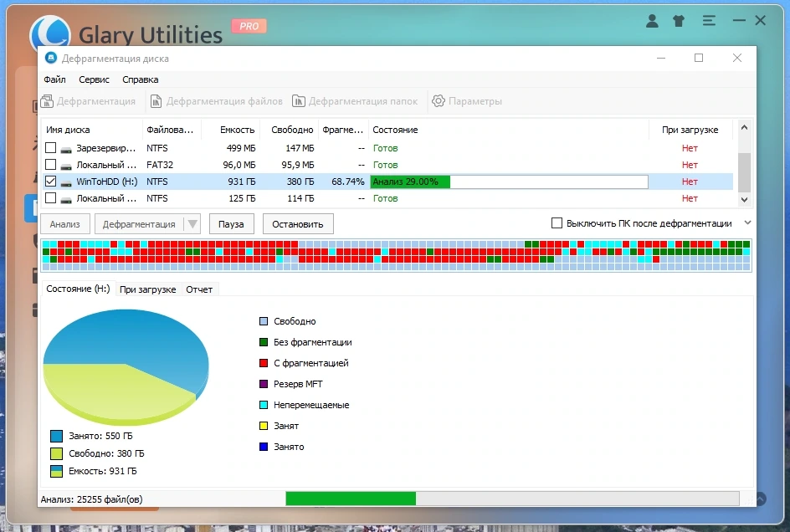Image resolution: width=790 pixels, height=532 pixels.
Task: Click the Остановить button
Action: coord(298,224)
